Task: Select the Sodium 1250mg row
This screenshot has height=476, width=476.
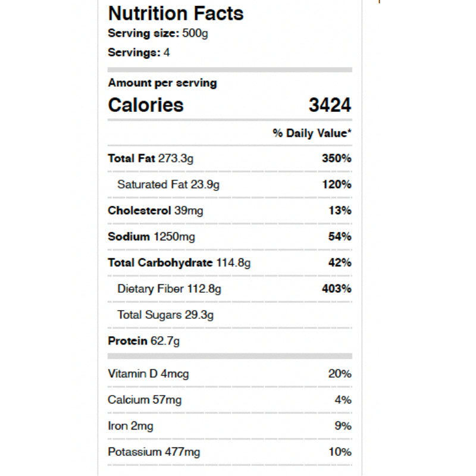Action: click(151, 237)
